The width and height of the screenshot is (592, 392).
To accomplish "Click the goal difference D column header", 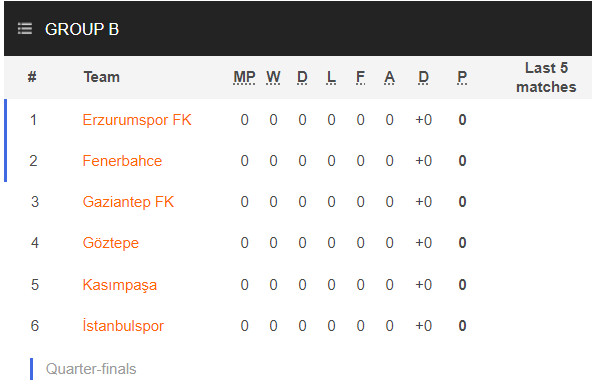I will 423,77.
